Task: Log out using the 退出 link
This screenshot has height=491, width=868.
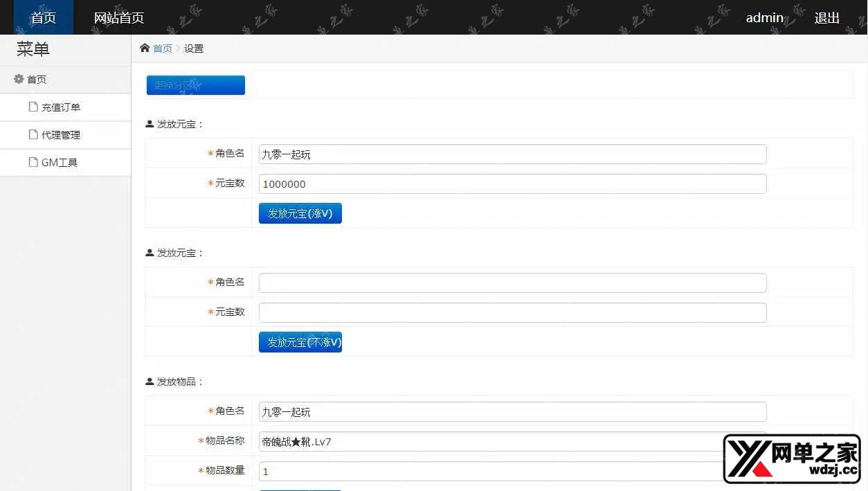Action: pyautogui.click(x=826, y=18)
